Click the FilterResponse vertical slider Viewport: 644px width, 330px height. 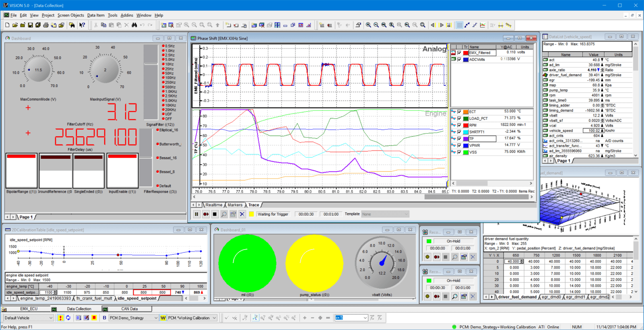(146, 158)
